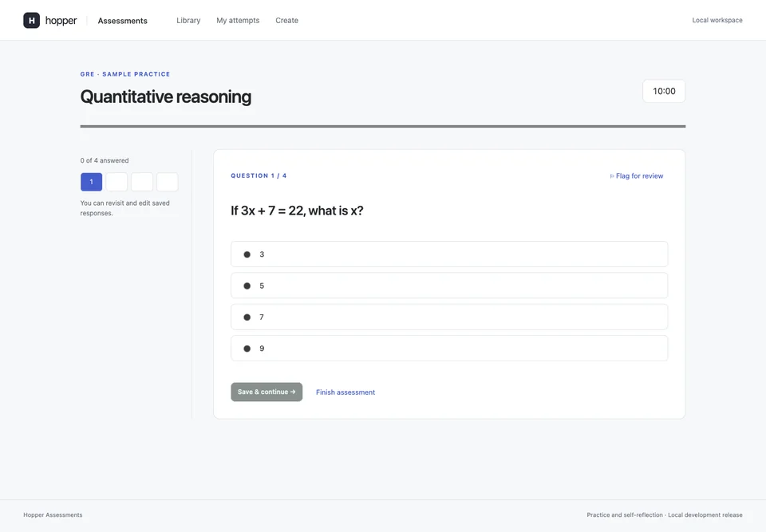
Task: Click the flag icon beside Flag for review
Action: tap(612, 176)
